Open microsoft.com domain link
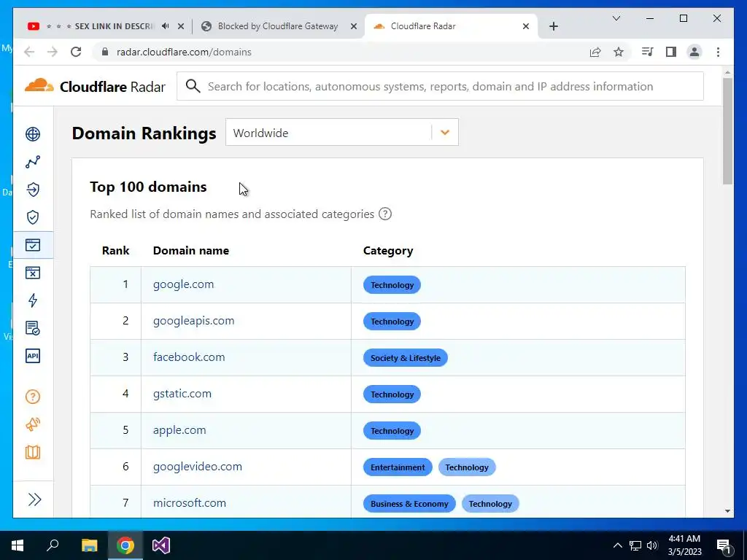Screen dimensions: 747x560 click(189, 503)
